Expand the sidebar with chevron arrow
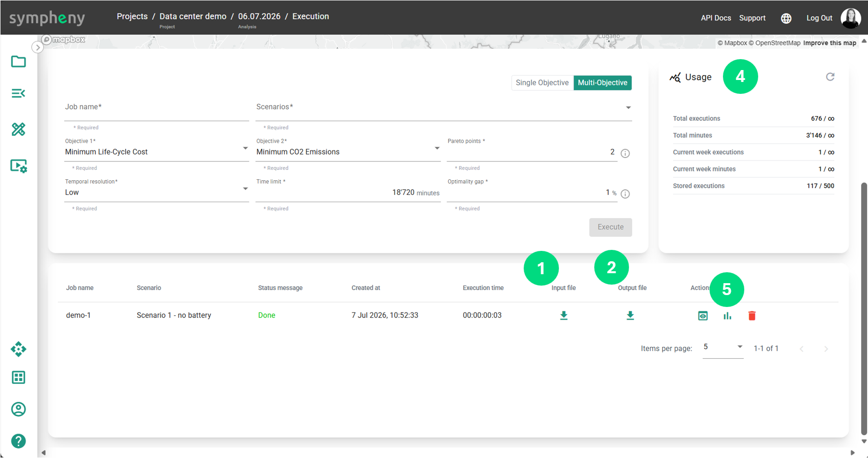 (x=38, y=47)
